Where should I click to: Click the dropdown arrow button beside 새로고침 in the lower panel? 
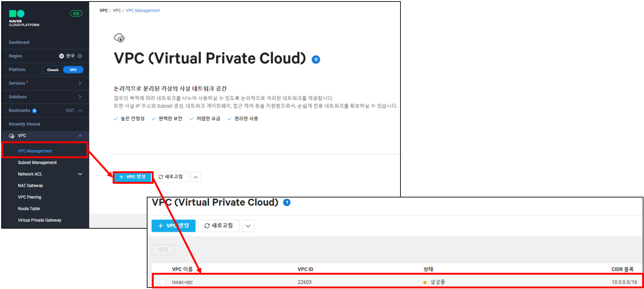[248, 225]
